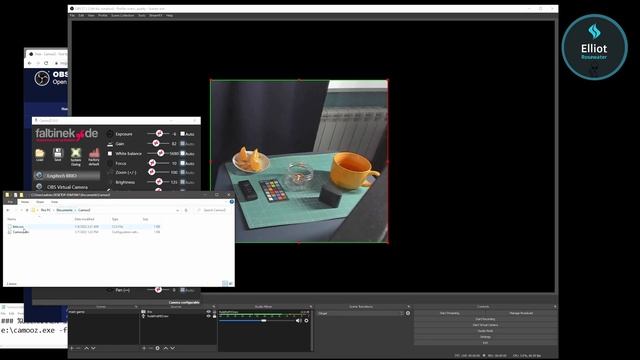Click Start Virtual Camera button
The height and width of the screenshot is (360, 640).
pos(485,325)
